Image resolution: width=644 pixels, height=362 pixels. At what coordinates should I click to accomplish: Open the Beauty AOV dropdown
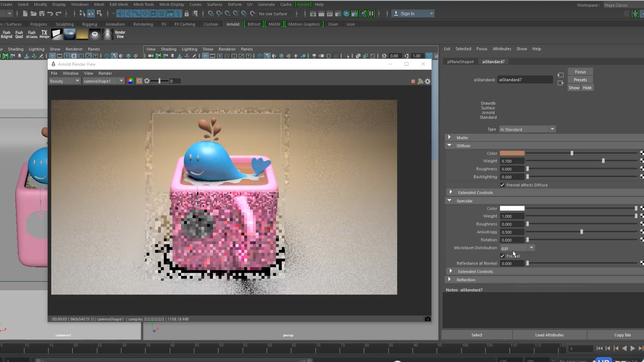click(x=64, y=81)
